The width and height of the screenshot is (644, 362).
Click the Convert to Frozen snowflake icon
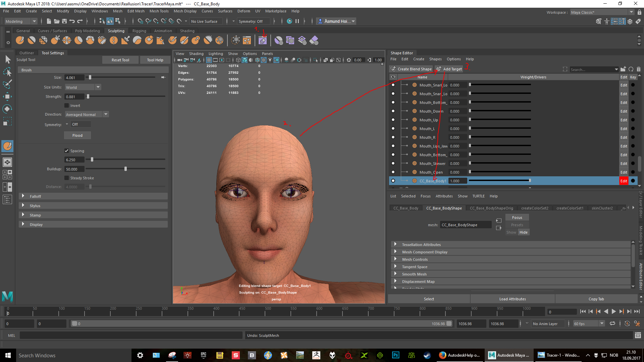(236, 41)
